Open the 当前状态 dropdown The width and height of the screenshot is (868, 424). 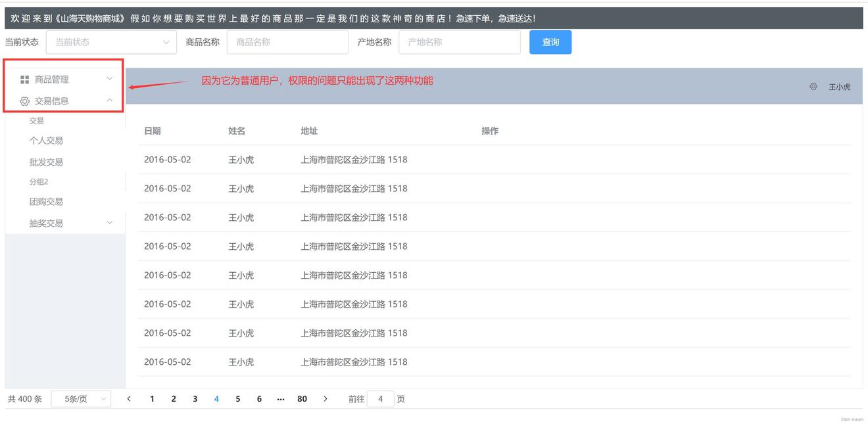(x=111, y=42)
